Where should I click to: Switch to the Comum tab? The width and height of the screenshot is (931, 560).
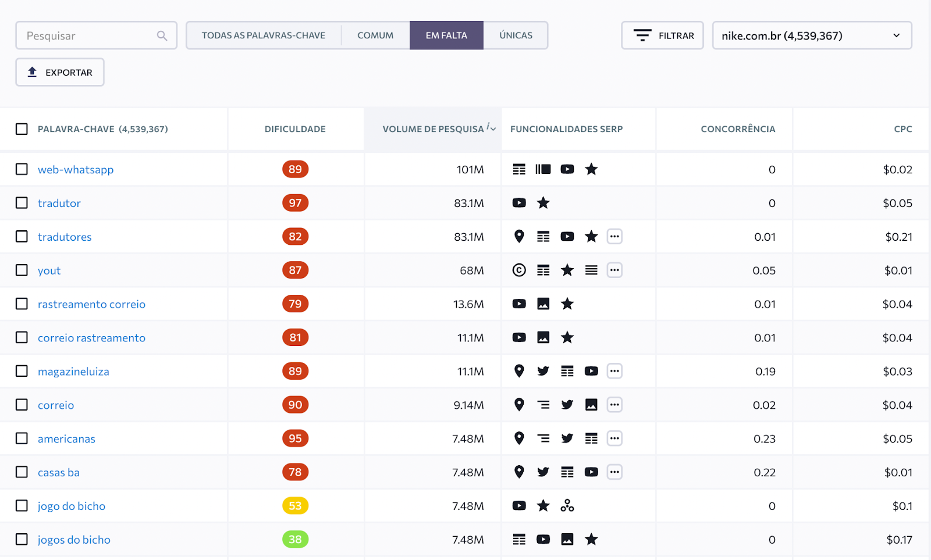[375, 35]
